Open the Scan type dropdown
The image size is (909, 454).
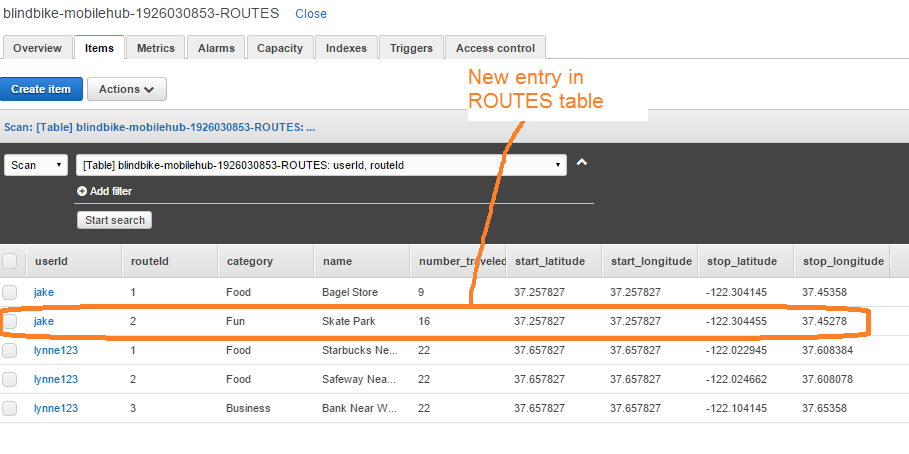point(36,165)
